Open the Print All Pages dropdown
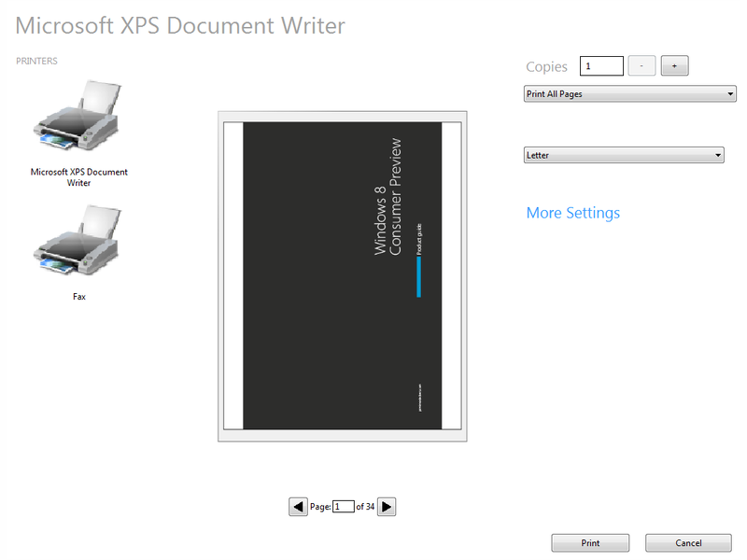 [629, 93]
